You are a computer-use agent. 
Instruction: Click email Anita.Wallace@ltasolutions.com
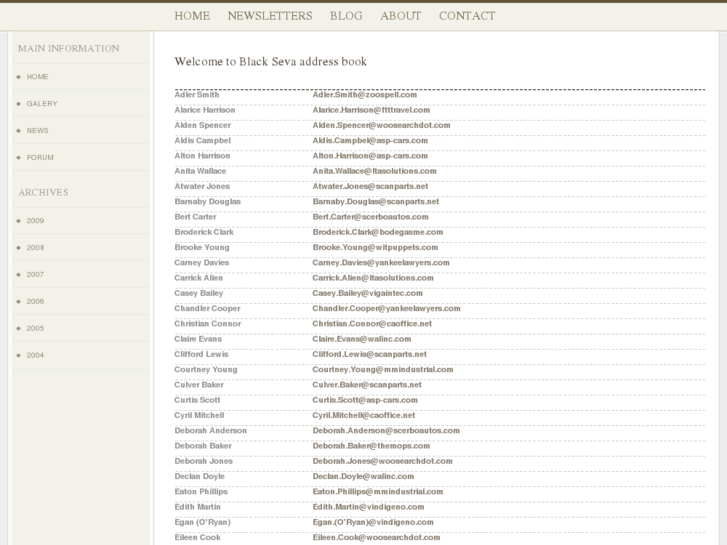pyautogui.click(x=374, y=171)
